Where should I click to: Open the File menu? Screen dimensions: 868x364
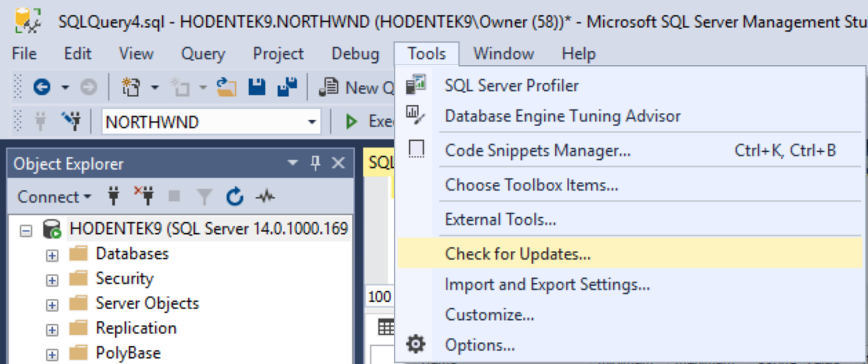[x=24, y=53]
